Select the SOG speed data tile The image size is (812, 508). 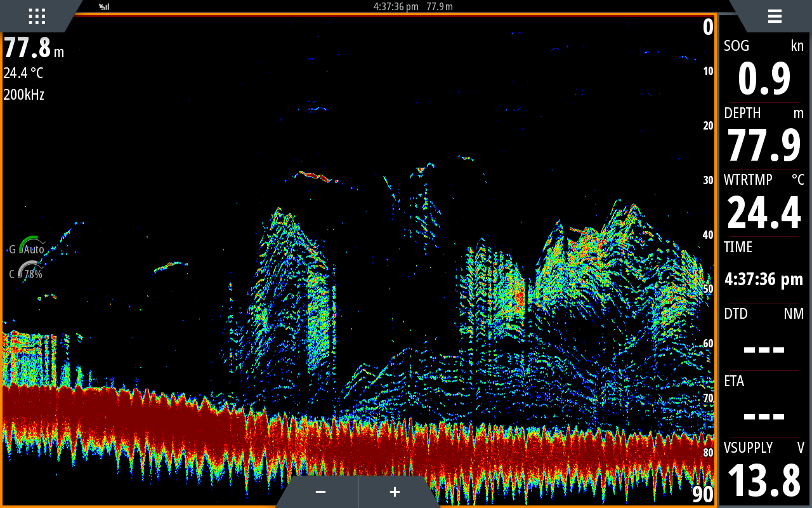(x=764, y=69)
